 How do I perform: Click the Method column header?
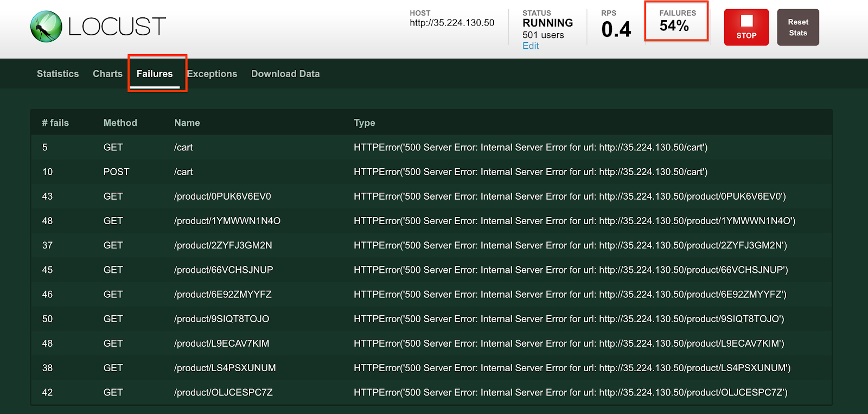point(120,123)
